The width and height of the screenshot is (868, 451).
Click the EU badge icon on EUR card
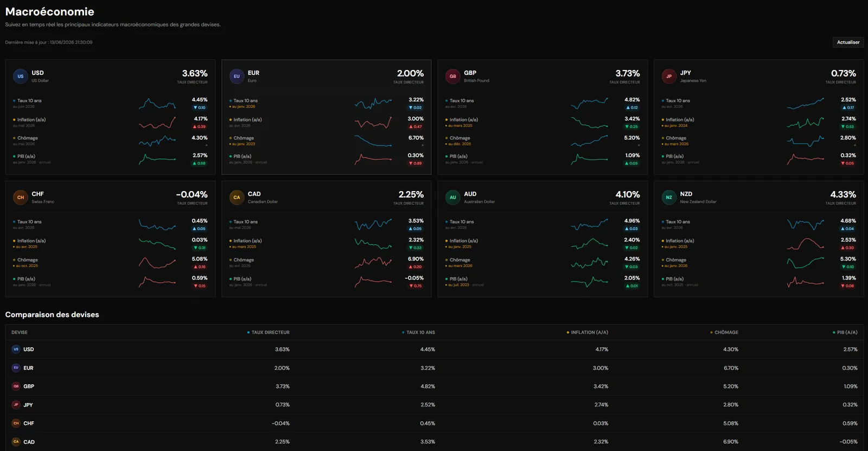(237, 77)
